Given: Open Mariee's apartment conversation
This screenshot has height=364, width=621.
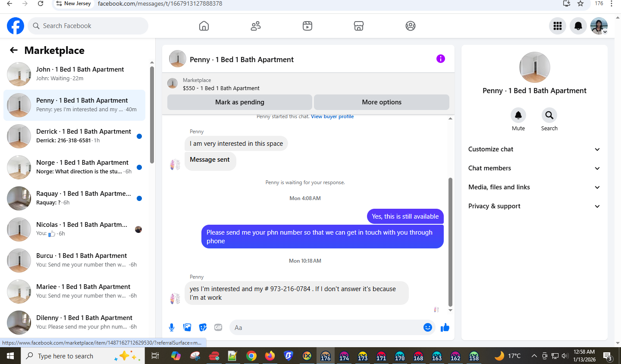Looking at the screenshot, I should point(74,292).
